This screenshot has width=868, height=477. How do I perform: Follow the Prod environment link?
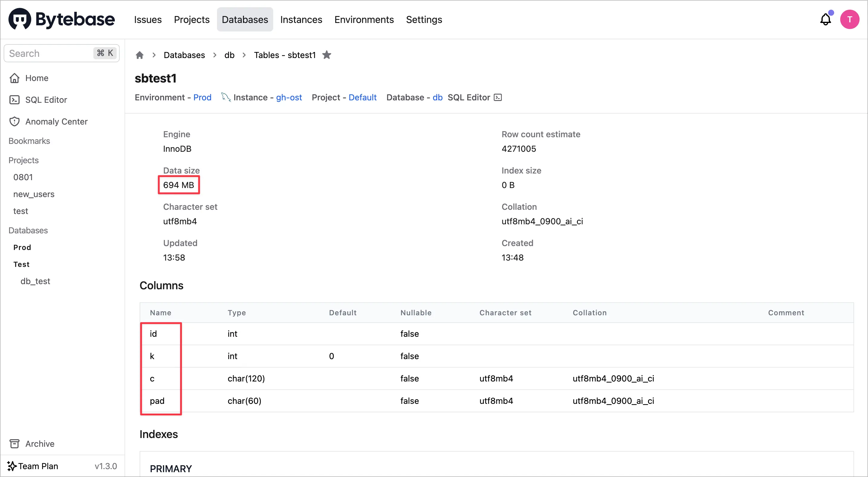202,97
